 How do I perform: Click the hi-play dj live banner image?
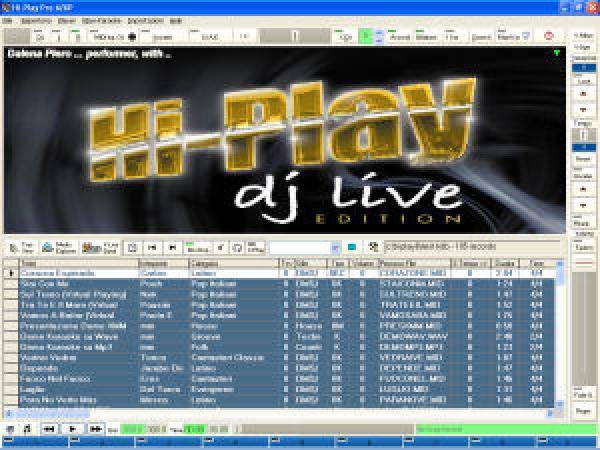(x=285, y=140)
